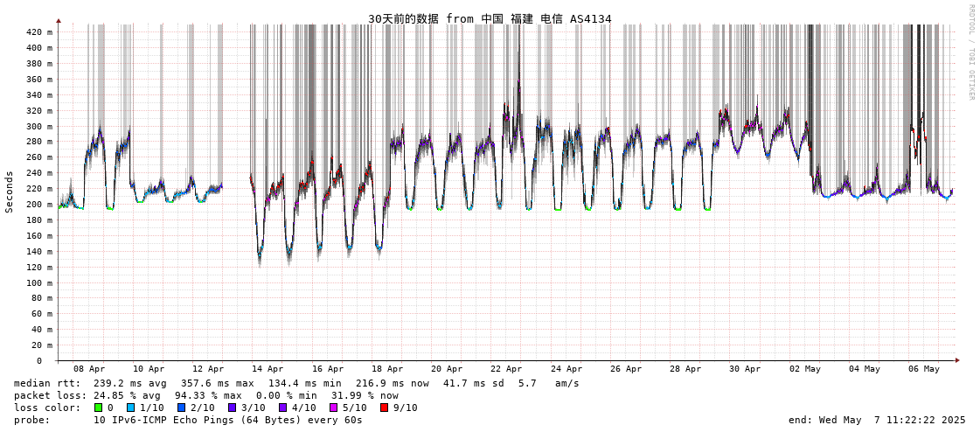Screen dimensions: 980x432
Task: Click the "400 m" y-axis value
Action: [40, 47]
